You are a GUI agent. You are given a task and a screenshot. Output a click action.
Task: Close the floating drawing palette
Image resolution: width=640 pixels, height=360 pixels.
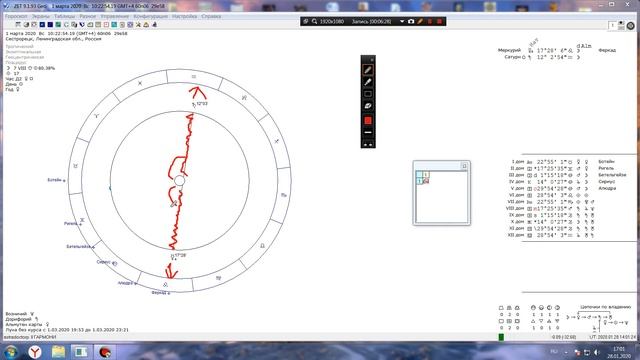[x=371, y=60]
